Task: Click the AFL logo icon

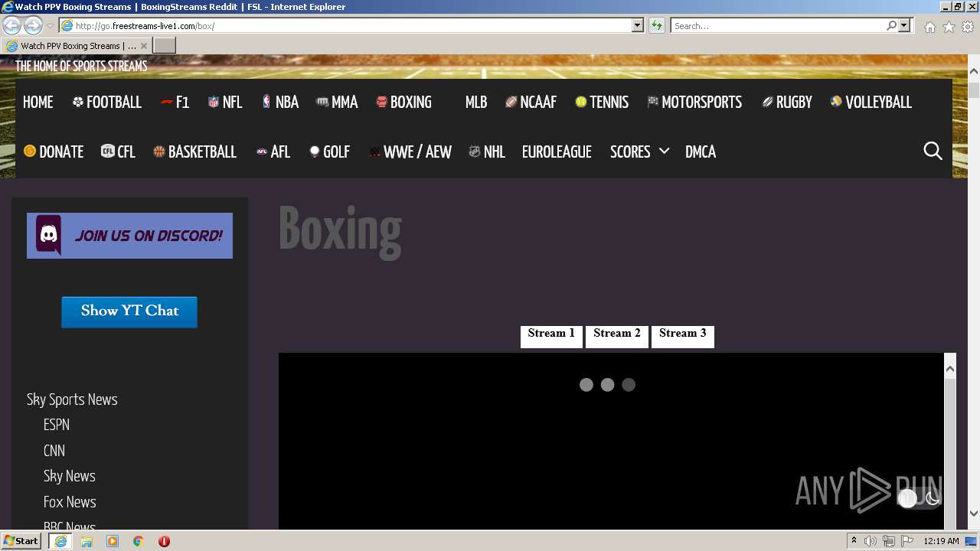Action: (x=262, y=152)
